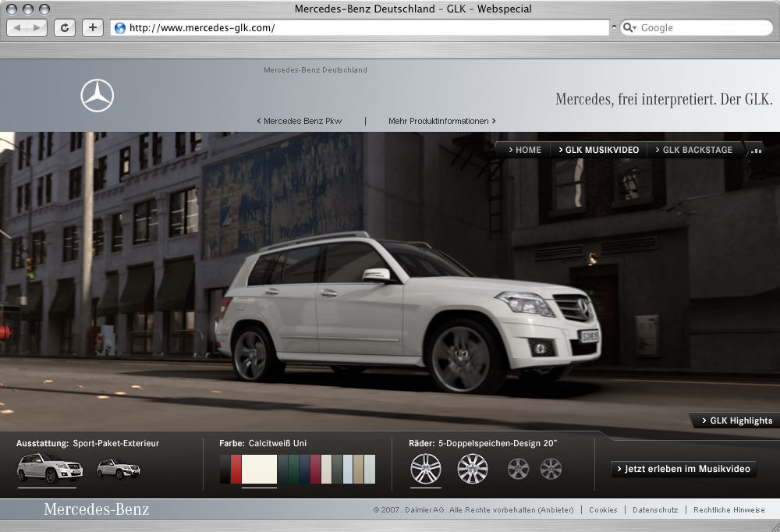Click the Mercedes star logo in the header

click(97, 95)
